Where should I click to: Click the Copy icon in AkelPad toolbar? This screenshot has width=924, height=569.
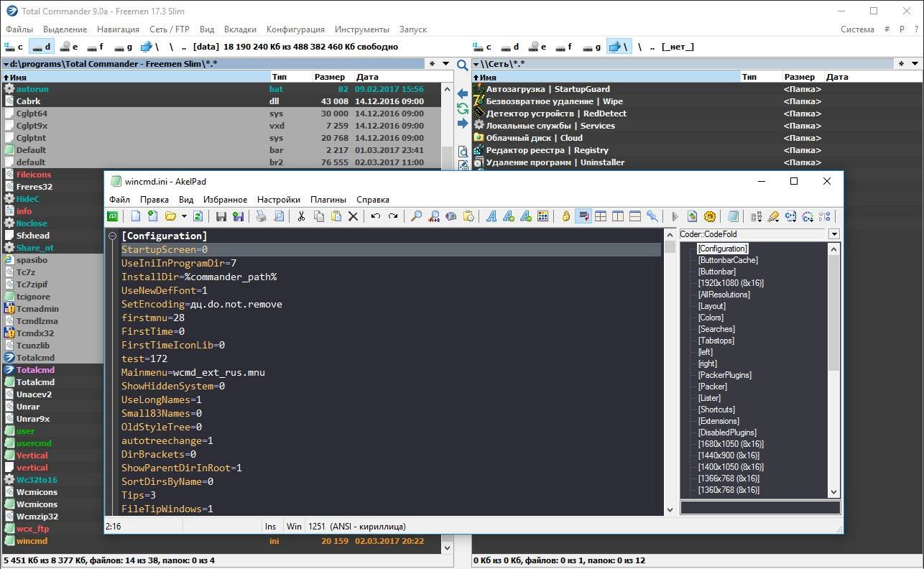tap(318, 216)
